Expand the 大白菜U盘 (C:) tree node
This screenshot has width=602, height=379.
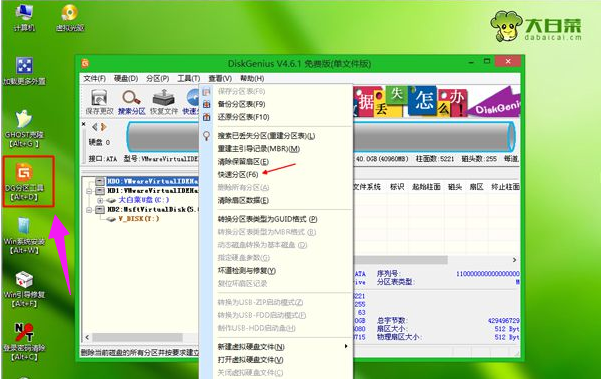[100, 200]
